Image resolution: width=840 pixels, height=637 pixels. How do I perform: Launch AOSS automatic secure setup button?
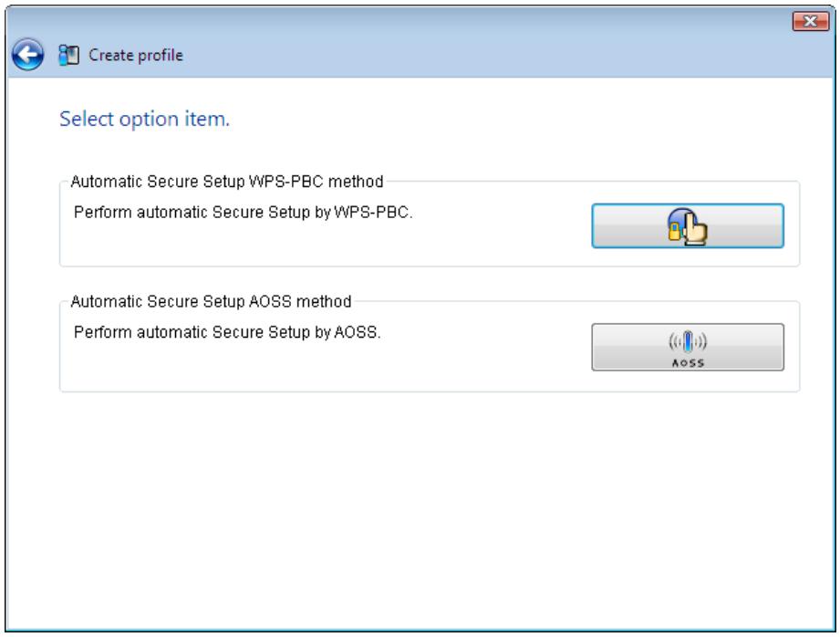(688, 347)
